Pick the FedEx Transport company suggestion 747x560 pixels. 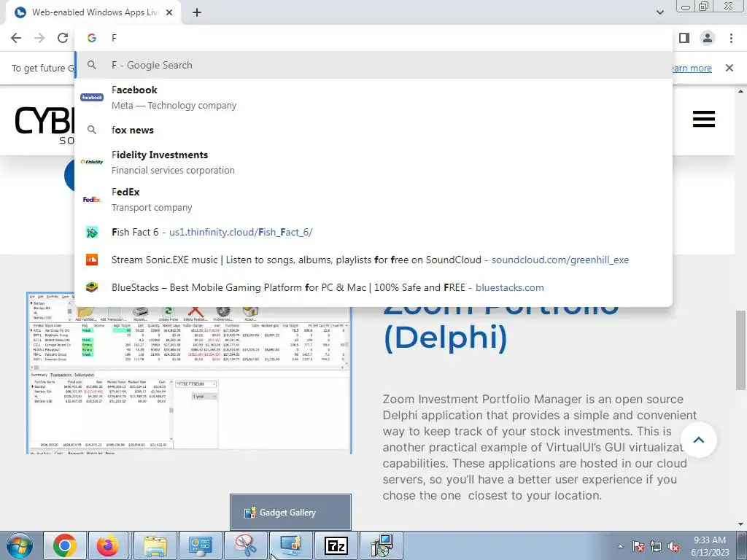point(373,200)
